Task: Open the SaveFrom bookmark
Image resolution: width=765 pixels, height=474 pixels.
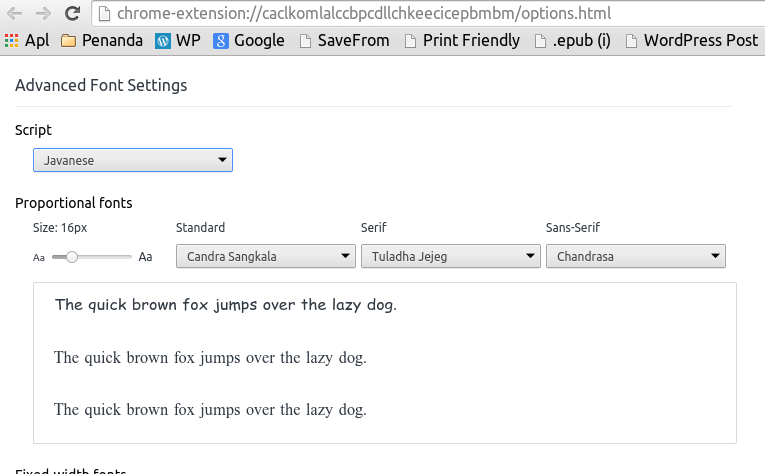Action: pos(344,40)
